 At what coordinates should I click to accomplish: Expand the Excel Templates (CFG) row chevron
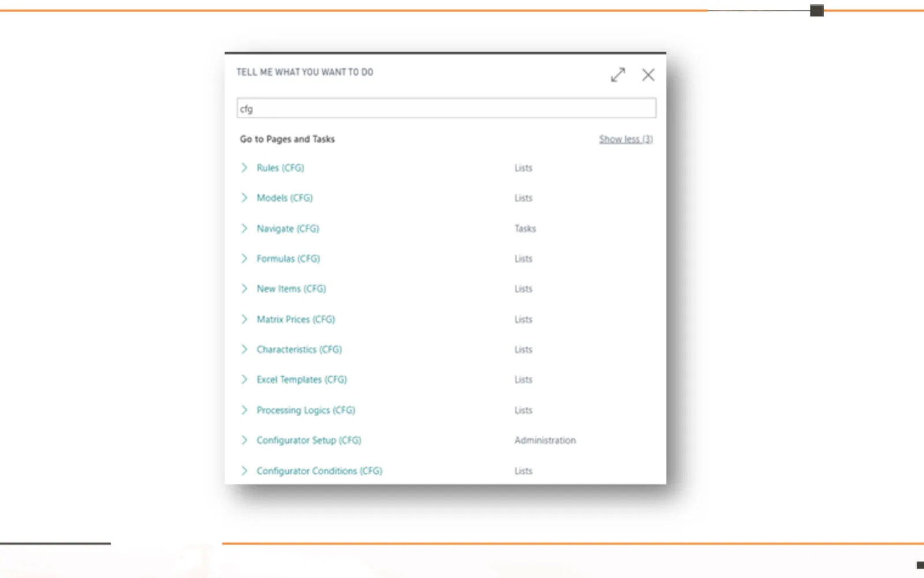[244, 379]
